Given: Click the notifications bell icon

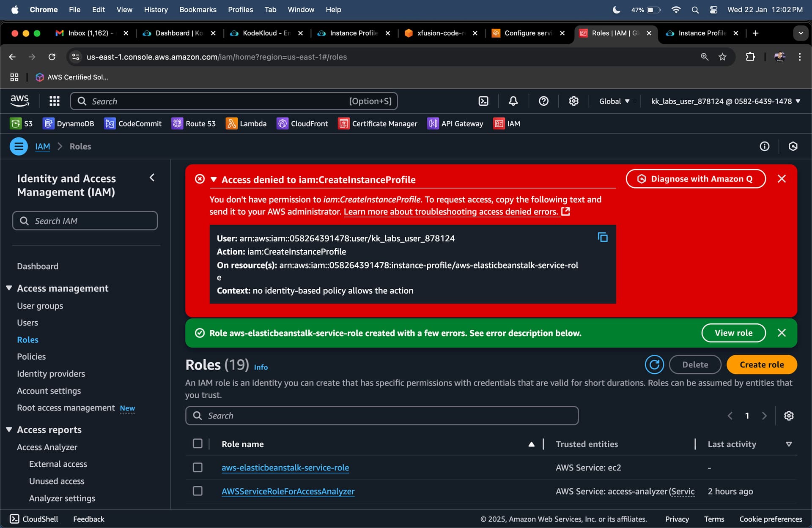Looking at the screenshot, I should 513,101.
